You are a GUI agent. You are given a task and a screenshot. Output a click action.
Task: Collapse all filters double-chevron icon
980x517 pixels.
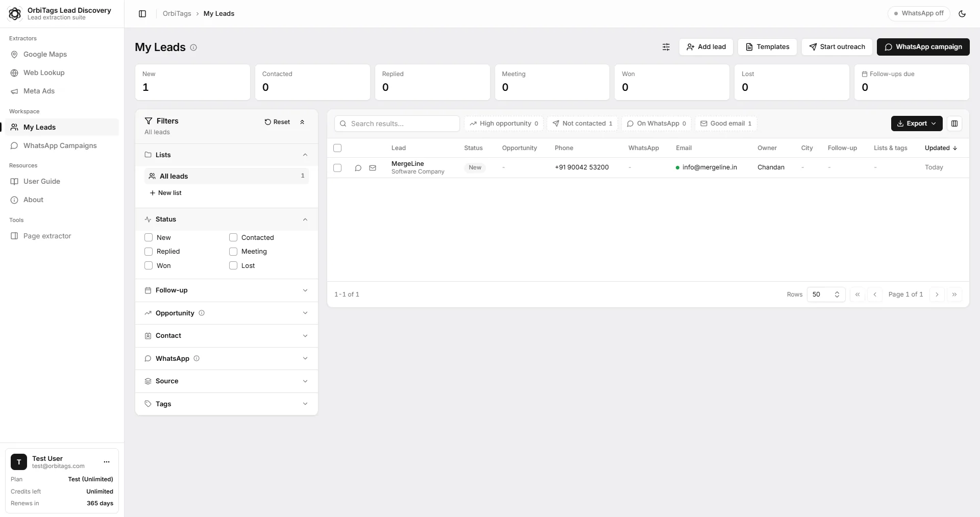click(302, 122)
